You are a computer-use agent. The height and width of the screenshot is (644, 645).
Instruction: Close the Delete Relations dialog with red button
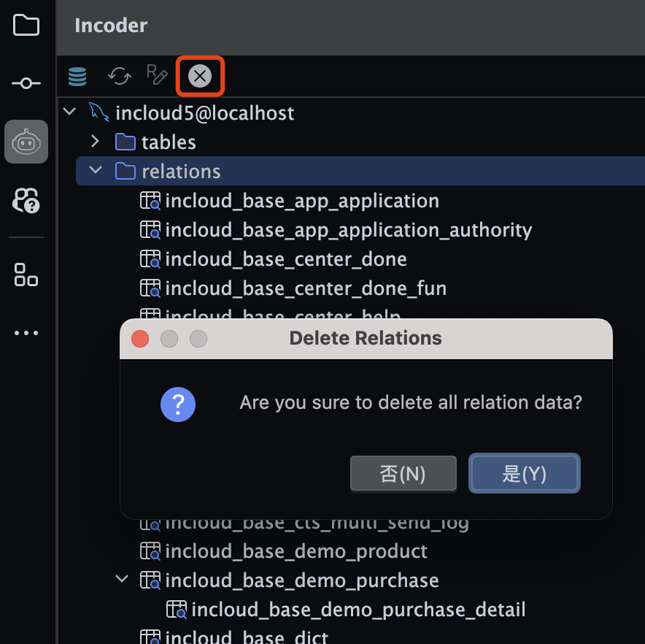tap(140, 339)
